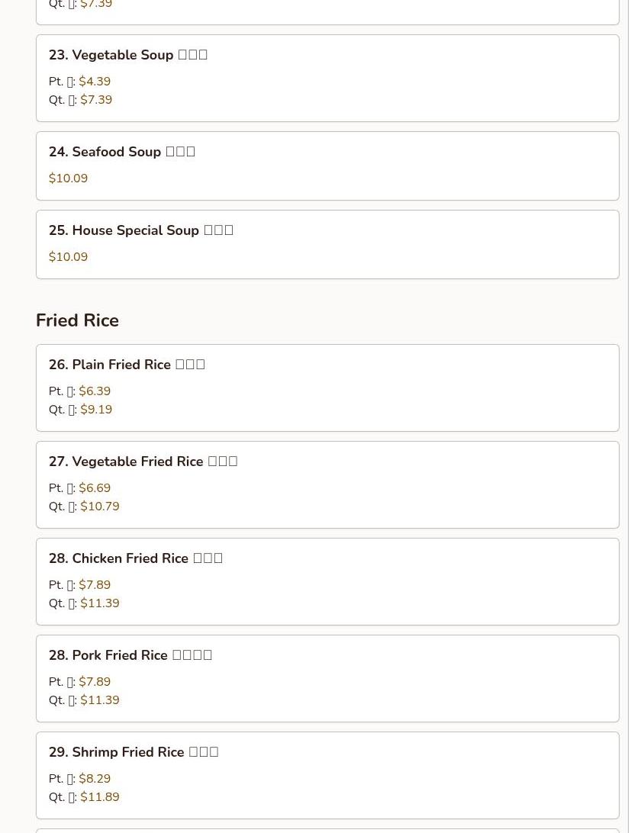644x833 pixels.
Task: Select the 26. Plain Fried Rice item
Action: (327, 388)
